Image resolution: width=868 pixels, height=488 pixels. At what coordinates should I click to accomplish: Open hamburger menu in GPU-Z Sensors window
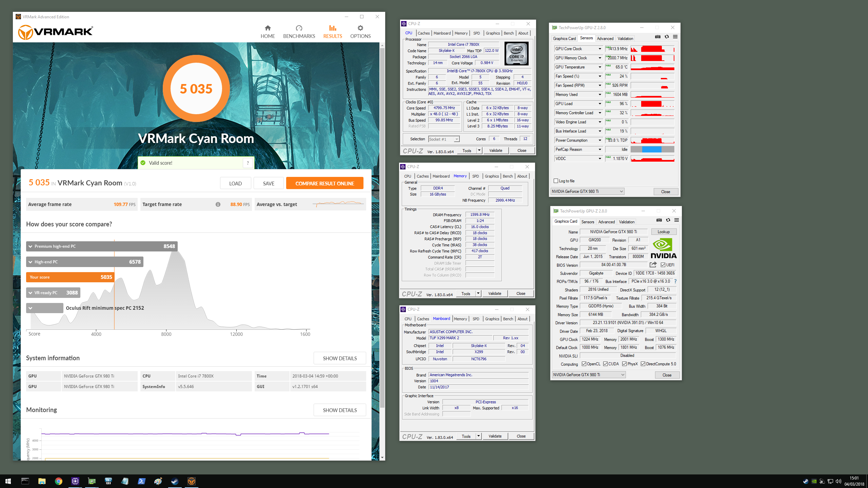(675, 37)
